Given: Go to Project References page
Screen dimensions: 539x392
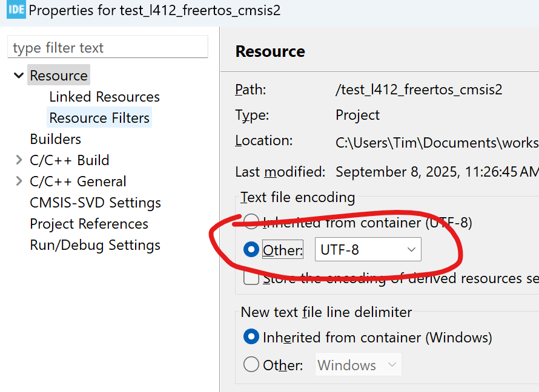Looking at the screenshot, I should click(x=89, y=224).
